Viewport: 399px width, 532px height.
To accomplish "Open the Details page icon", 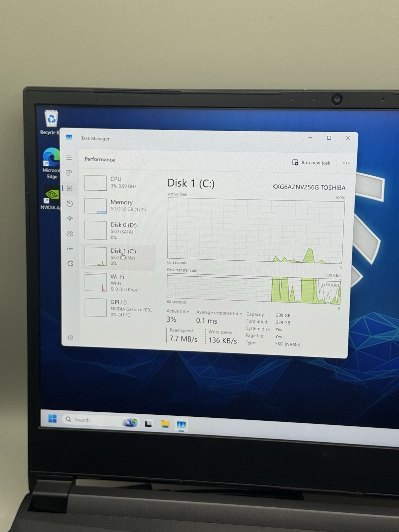I will [x=70, y=248].
